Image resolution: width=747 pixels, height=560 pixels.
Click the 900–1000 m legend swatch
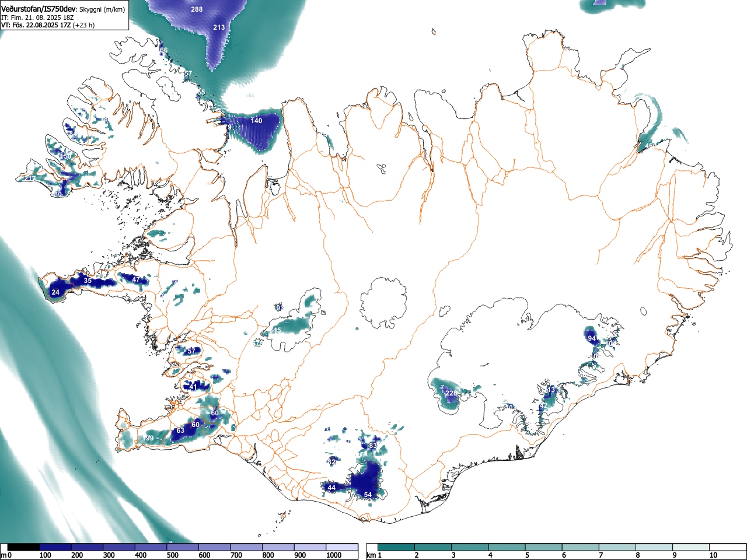tap(310, 547)
